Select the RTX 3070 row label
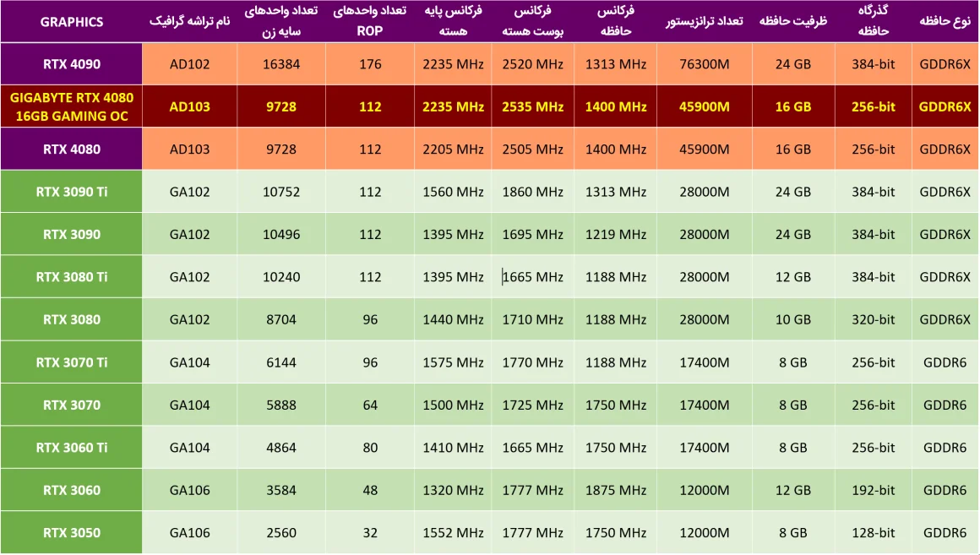 click(x=71, y=405)
